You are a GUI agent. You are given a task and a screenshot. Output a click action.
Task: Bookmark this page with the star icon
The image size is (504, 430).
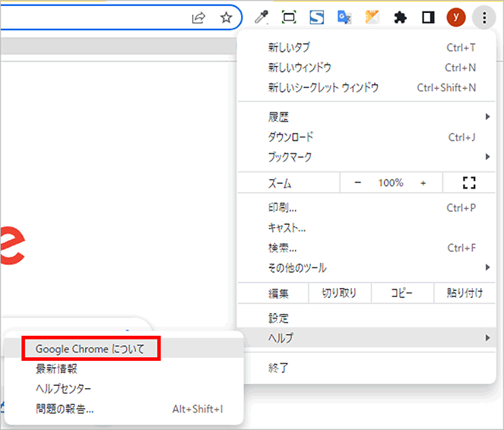227,17
